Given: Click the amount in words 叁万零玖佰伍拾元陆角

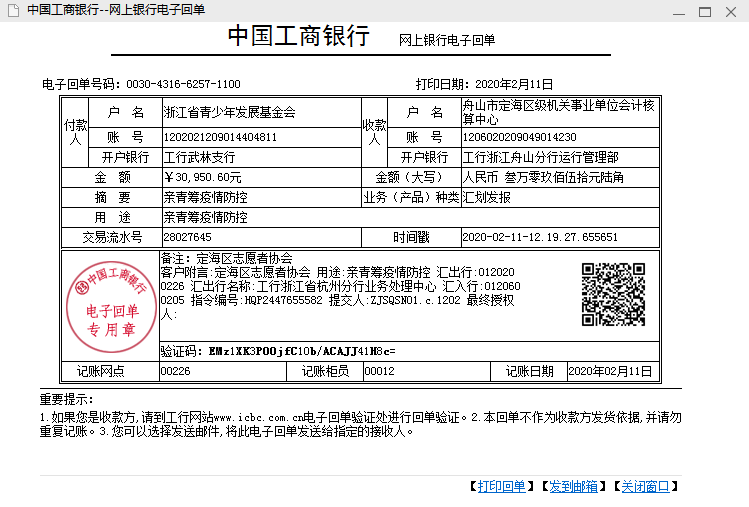Looking at the screenshot, I should (x=564, y=177).
